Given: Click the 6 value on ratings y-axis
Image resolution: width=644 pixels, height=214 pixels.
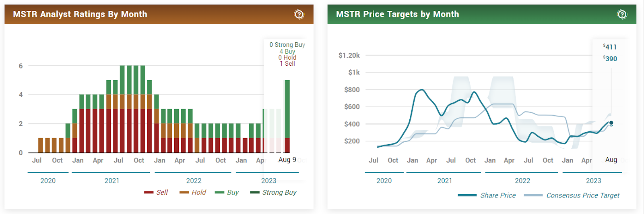Looking at the screenshot, I should click(x=21, y=66).
